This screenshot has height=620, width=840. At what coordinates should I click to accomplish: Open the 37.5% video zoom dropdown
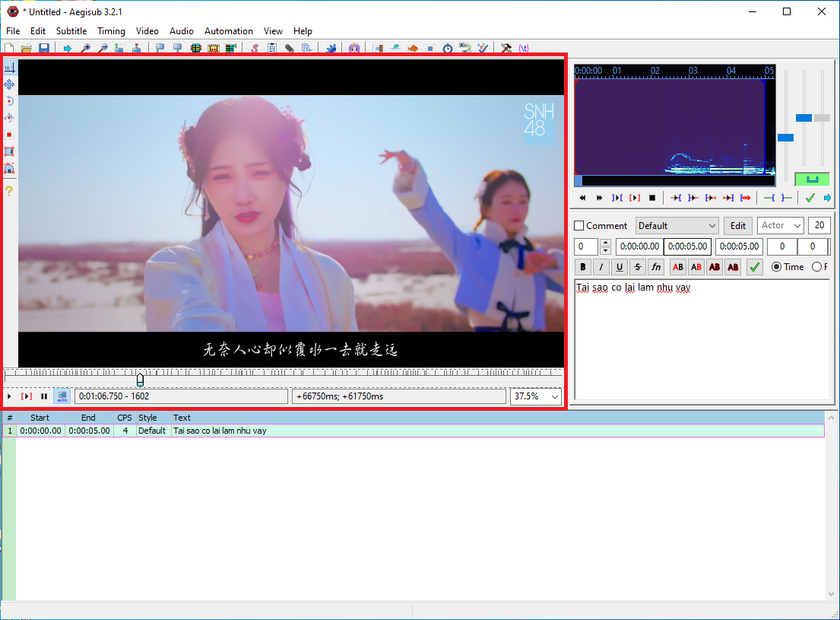point(536,396)
